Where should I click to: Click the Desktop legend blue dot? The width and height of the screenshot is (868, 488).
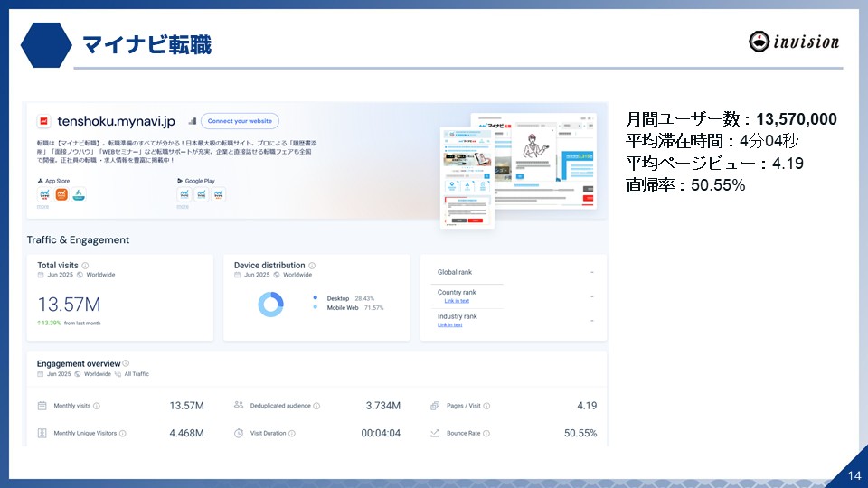316,298
